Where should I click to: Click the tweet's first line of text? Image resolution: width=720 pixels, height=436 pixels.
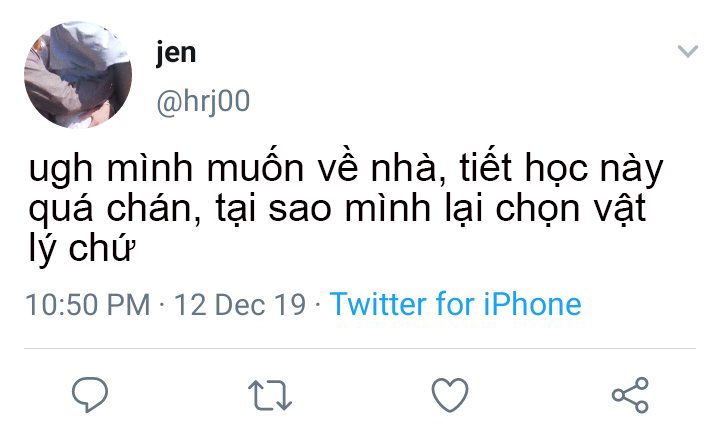click(346, 169)
